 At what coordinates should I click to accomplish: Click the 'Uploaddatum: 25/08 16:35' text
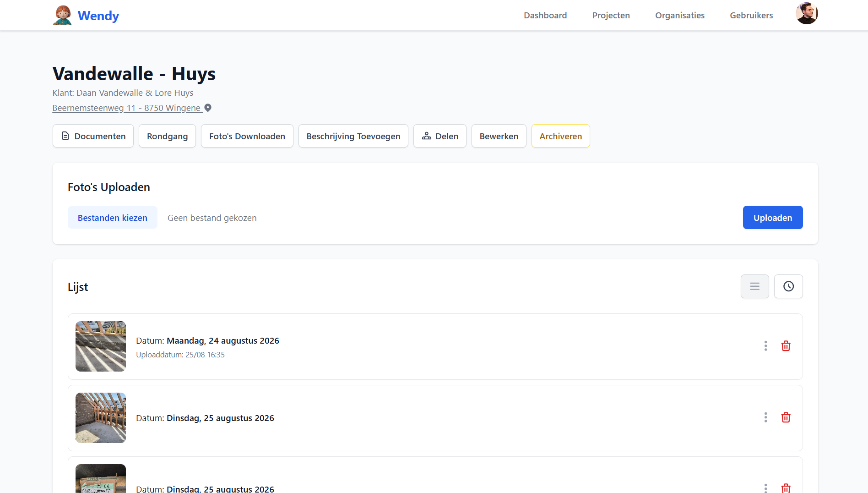pos(180,355)
